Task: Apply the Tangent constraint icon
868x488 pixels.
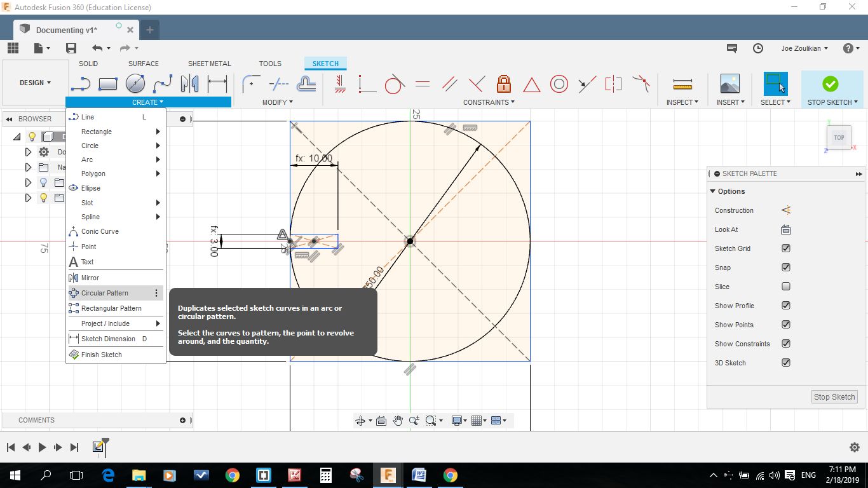Action: click(x=394, y=83)
